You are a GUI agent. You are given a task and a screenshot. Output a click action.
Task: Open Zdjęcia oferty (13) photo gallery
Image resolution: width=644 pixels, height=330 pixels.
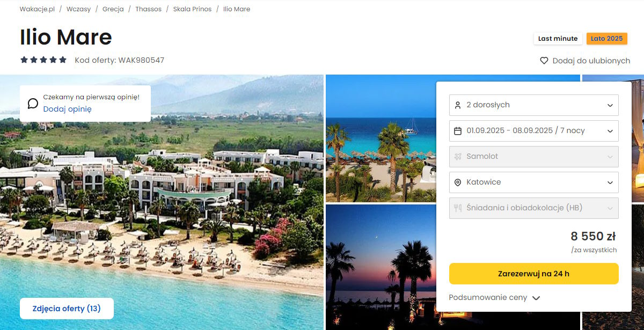(67, 309)
